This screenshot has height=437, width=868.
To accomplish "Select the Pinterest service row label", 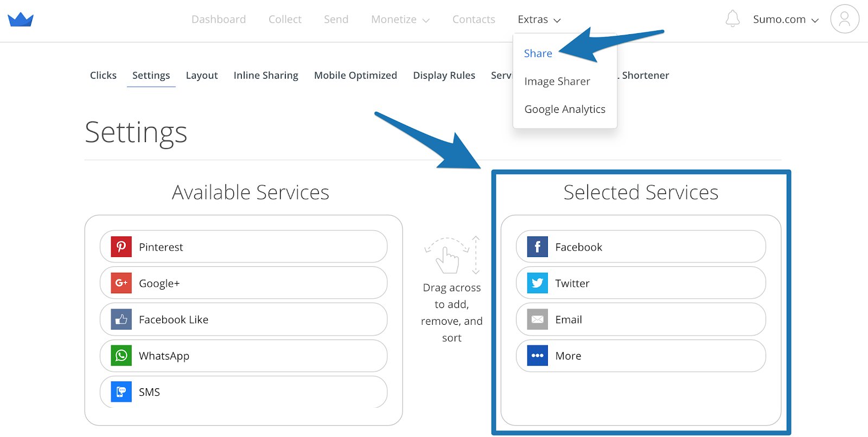I will click(x=161, y=247).
